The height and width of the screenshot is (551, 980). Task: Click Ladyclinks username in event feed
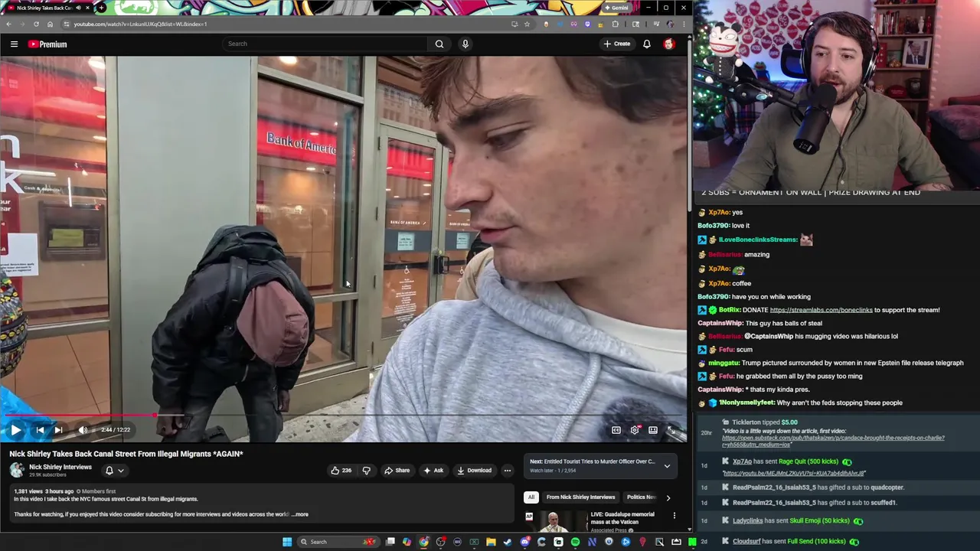pos(747,521)
